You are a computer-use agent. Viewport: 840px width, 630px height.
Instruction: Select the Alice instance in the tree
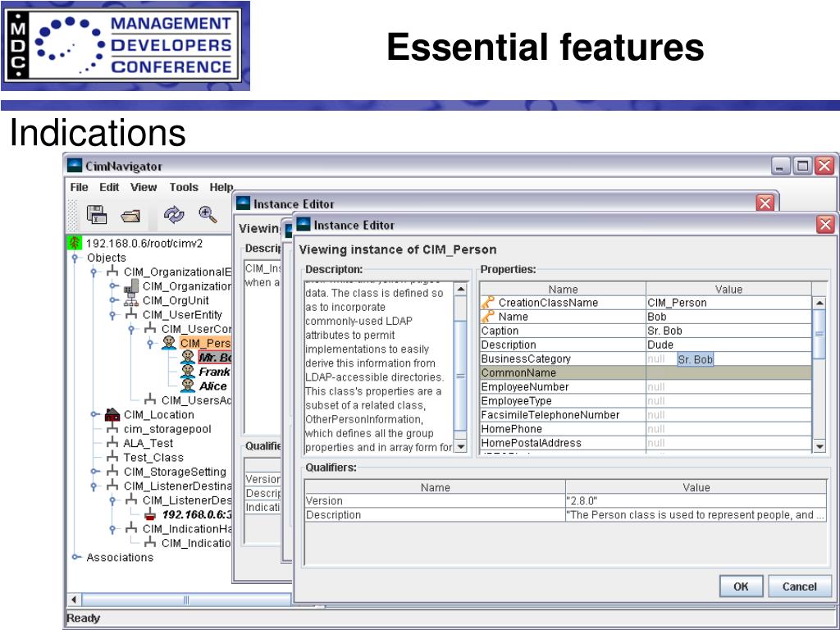point(213,386)
